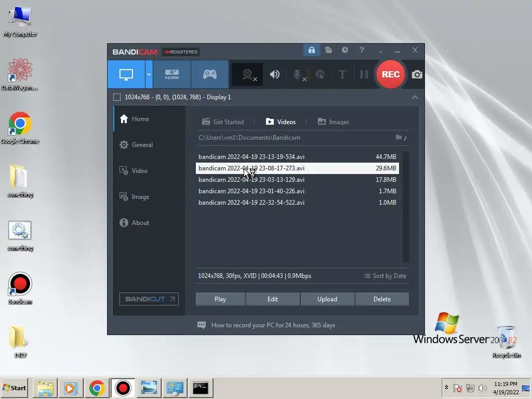Open the command prompt taskbar icon
The image size is (532, 399).
pyautogui.click(x=201, y=388)
